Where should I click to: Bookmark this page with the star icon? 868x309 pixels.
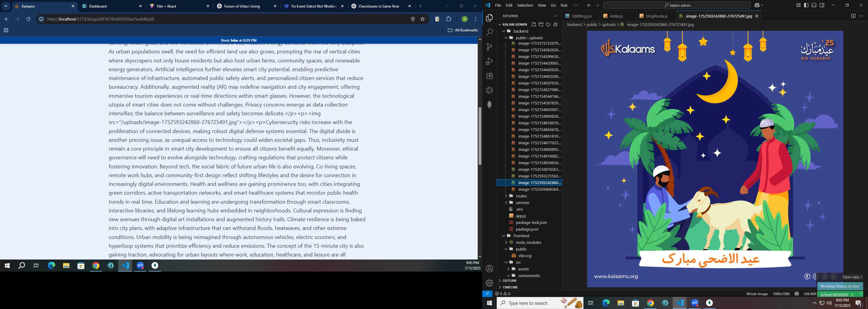[x=423, y=19]
